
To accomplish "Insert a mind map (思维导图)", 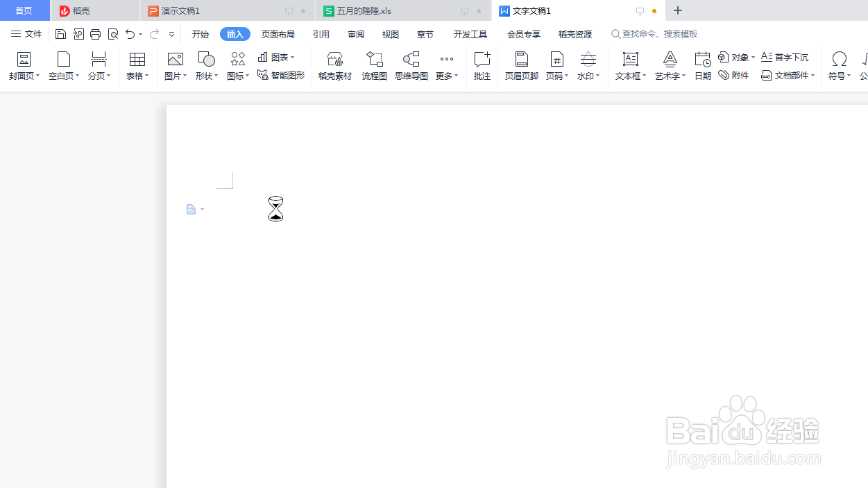I will click(x=411, y=66).
